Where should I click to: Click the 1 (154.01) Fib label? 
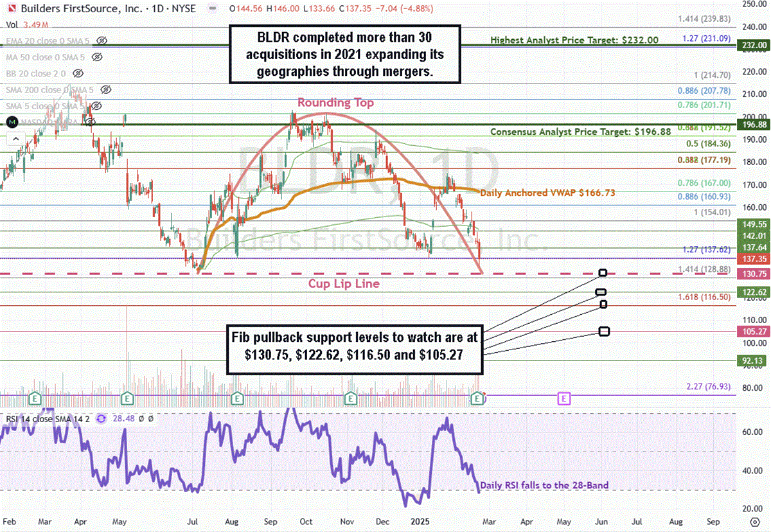(712, 211)
